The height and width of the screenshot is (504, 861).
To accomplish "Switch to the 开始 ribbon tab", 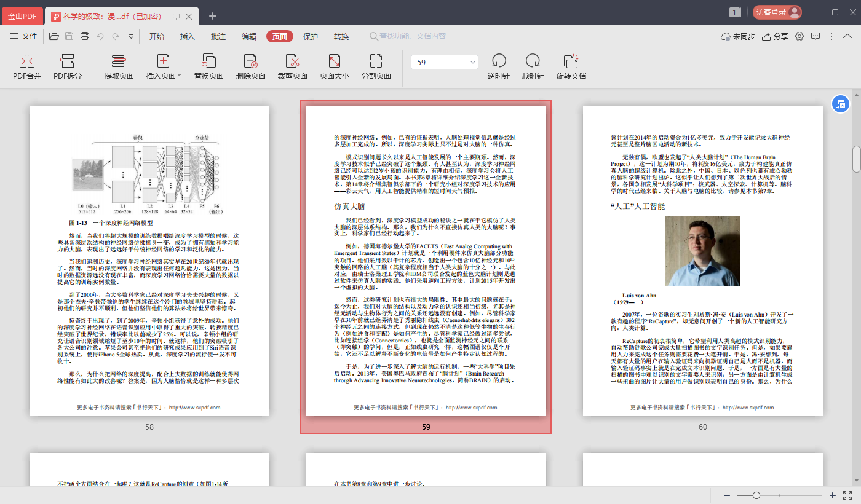I will pos(156,36).
